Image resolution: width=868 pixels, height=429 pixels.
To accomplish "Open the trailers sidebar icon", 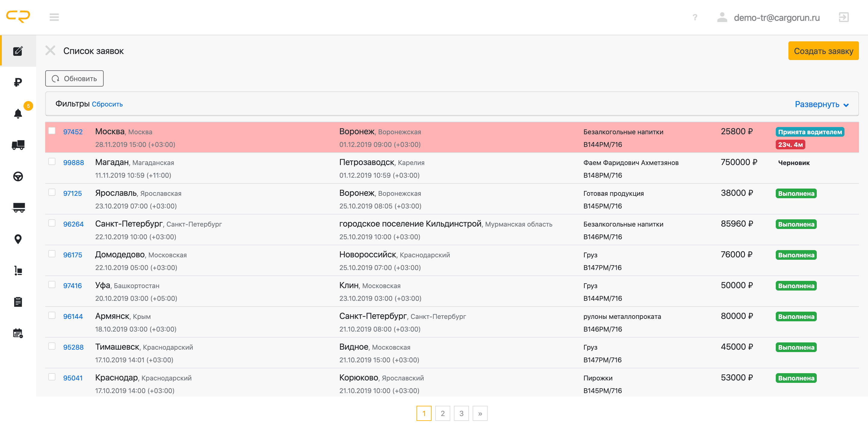I will pyautogui.click(x=18, y=208).
